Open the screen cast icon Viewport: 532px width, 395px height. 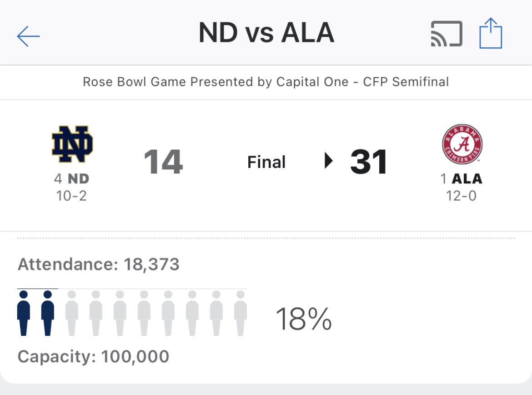446,34
